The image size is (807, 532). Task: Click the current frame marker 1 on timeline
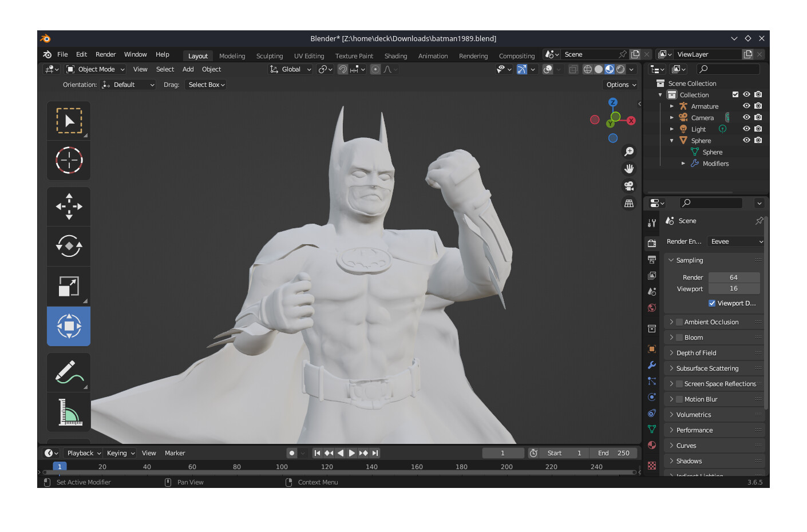[x=60, y=467]
